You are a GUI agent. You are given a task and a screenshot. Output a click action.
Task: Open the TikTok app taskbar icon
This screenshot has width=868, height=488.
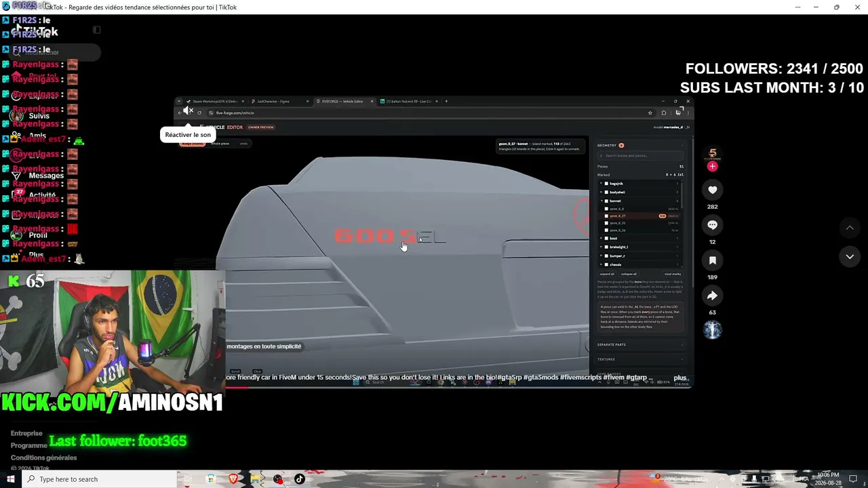[300, 479]
